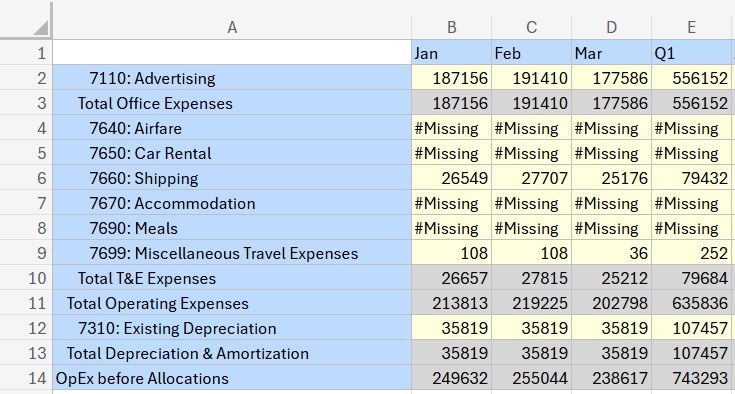Image resolution: width=735 pixels, height=394 pixels.
Task: Click the Select All corner triangle
Action: click(41, 28)
